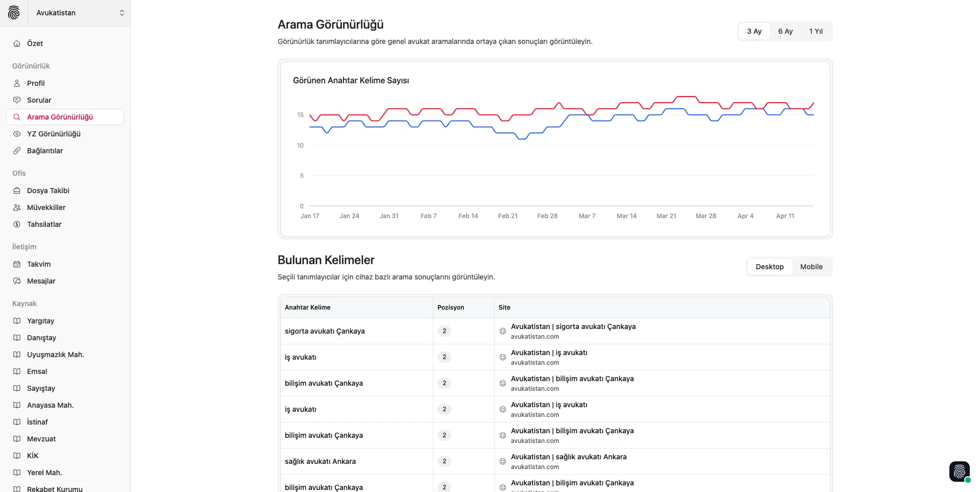Open Dosya Takibi from the sidebar icon
Viewport: 980px width, 492px height.
pyautogui.click(x=17, y=191)
